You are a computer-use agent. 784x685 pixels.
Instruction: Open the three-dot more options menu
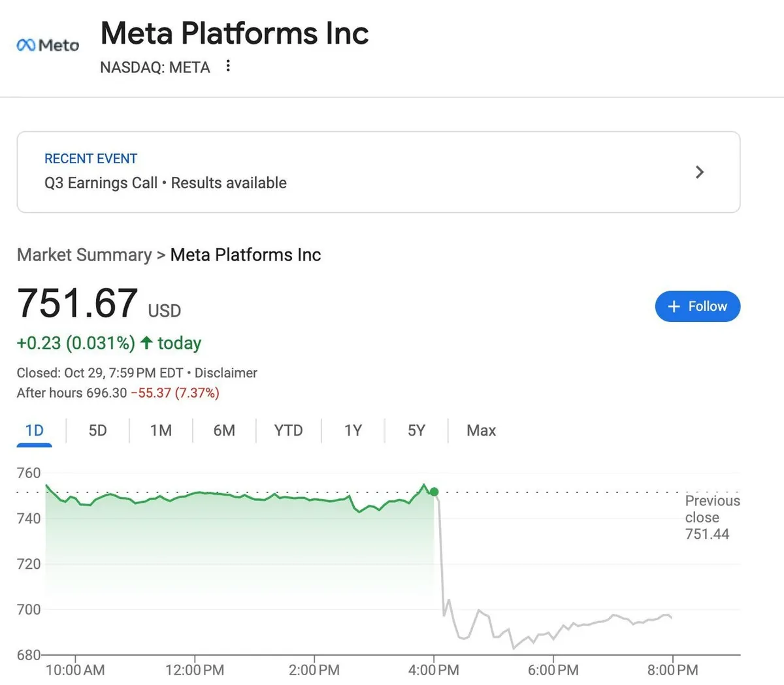227,66
